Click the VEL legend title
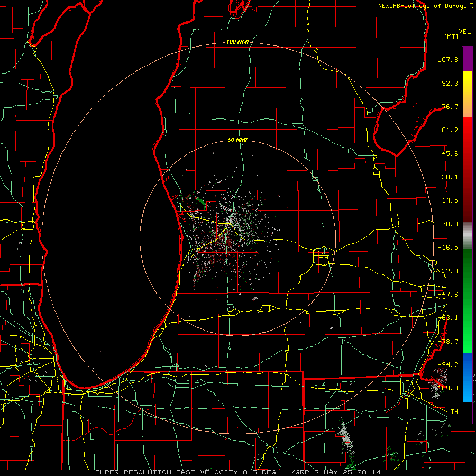Image resolution: width=476 pixels, height=476 pixels. [465, 32]
